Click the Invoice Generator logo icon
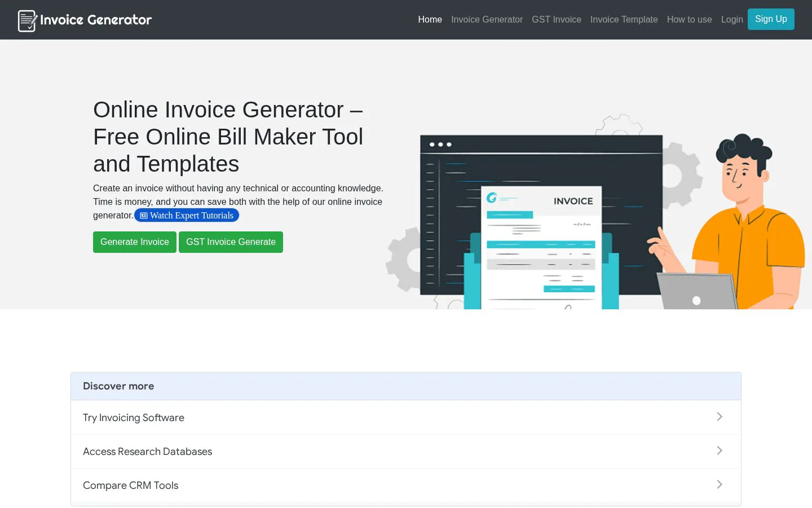 coord(28,21)
